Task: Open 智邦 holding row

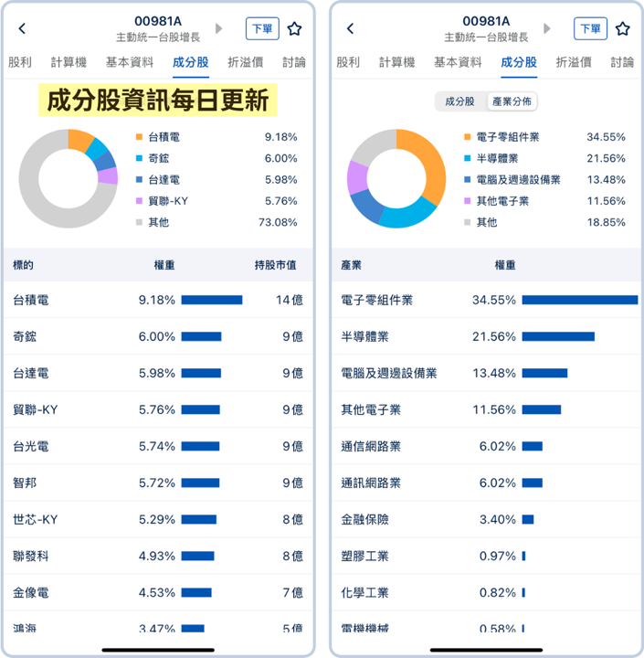Action: (158, 483)
